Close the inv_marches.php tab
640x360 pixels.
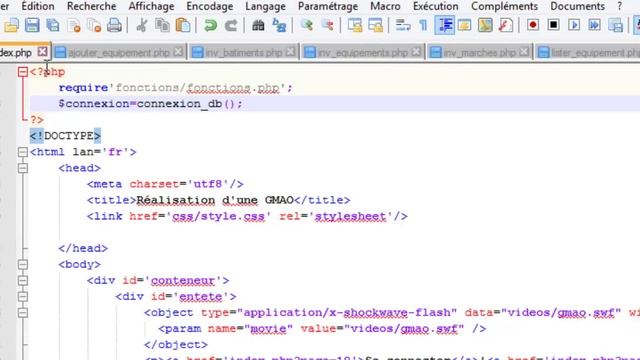[524, 52]
